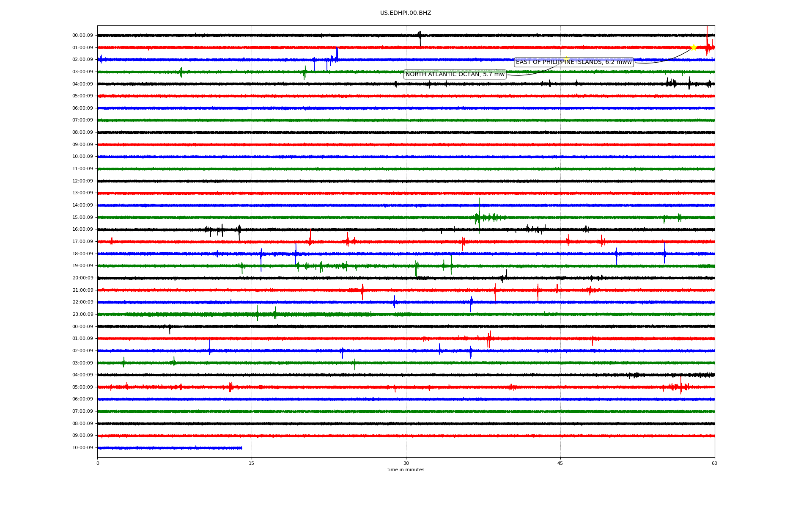Click the 17:00:09 trace time label

click(82, 242)
